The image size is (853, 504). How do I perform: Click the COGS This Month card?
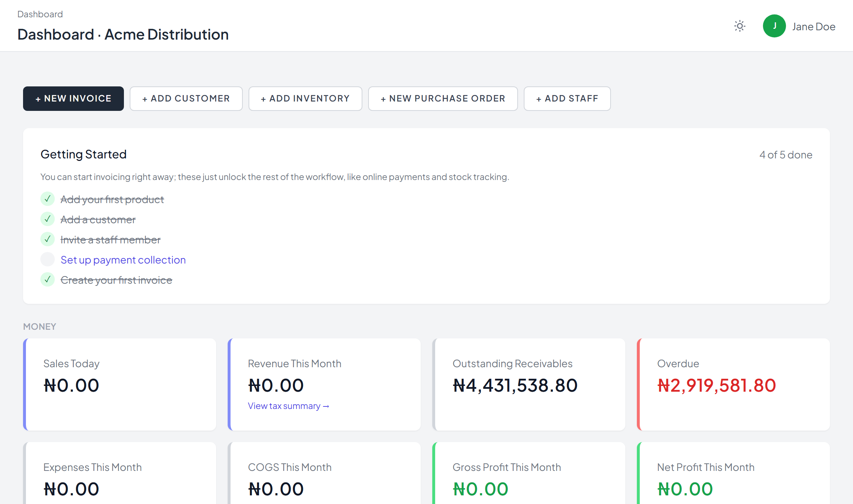pos(324,473)
